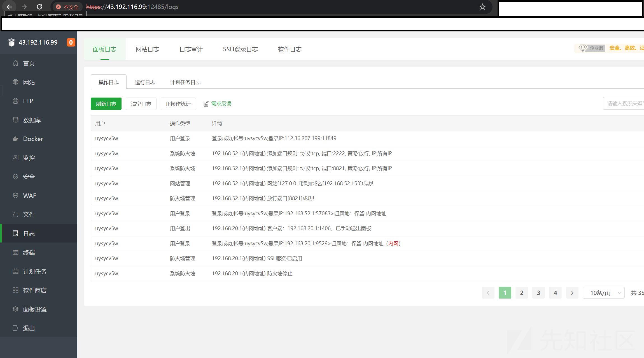
Task: Click the database stack icon
Action: pos(16,120)
